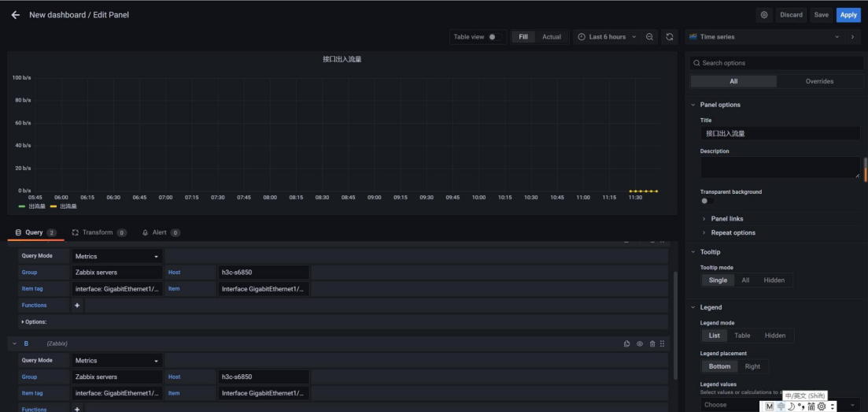
Task: Click the yellow series legend swatch
Action: [54, 206]
